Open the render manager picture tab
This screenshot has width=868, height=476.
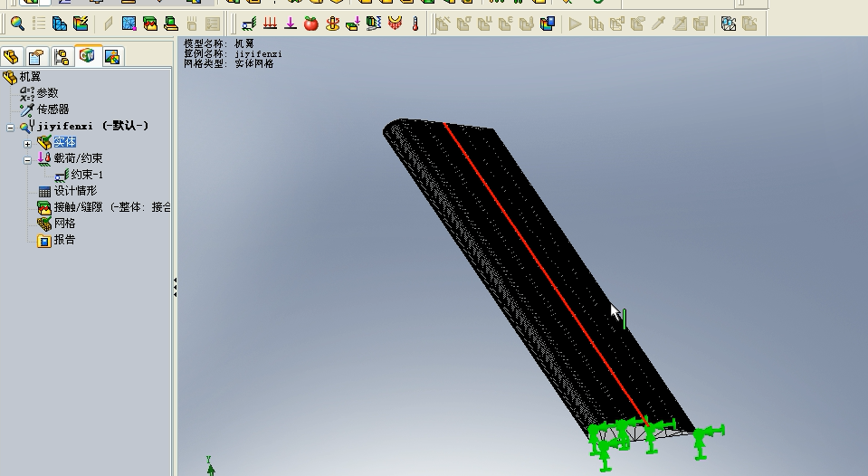click(x=112, y=56)
